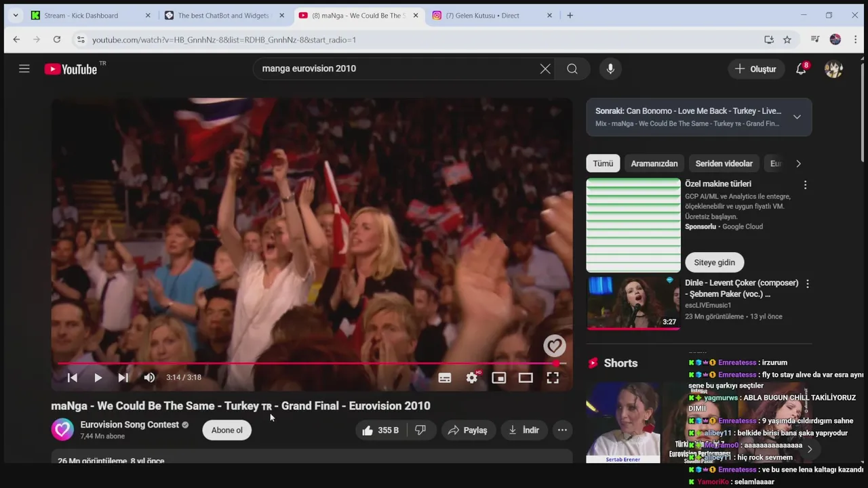Open Eurovision Song Contest channel avatar
Screen dimensions: 868x488
(62, 430)
